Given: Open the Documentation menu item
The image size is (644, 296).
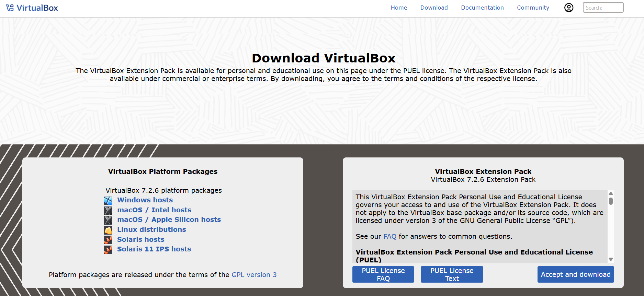Looking at the screenshot, I should click(x=482, y=8).
